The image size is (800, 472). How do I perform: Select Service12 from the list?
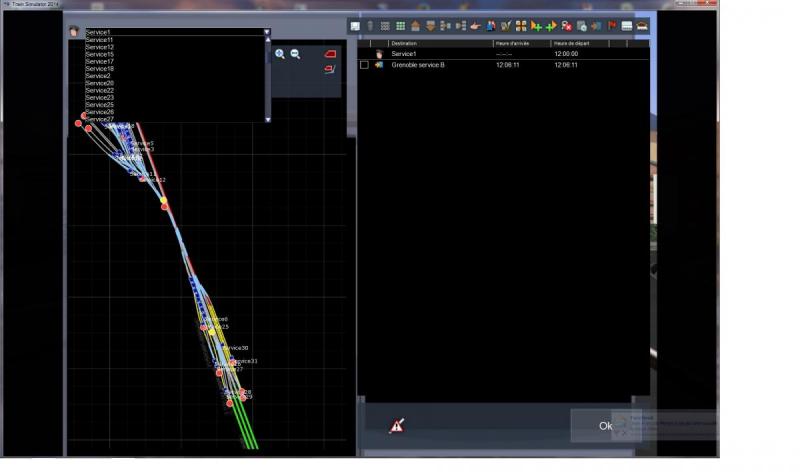click(100, 47)
